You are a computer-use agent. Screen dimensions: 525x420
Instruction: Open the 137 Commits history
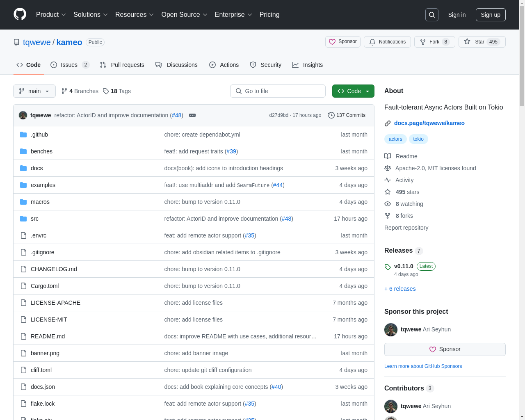(347, 115)
